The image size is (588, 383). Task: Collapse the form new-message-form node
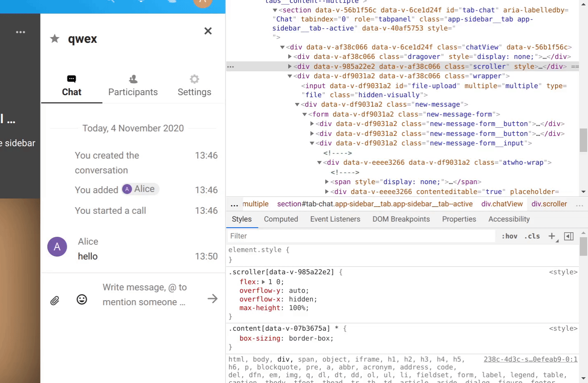point(305,114)
